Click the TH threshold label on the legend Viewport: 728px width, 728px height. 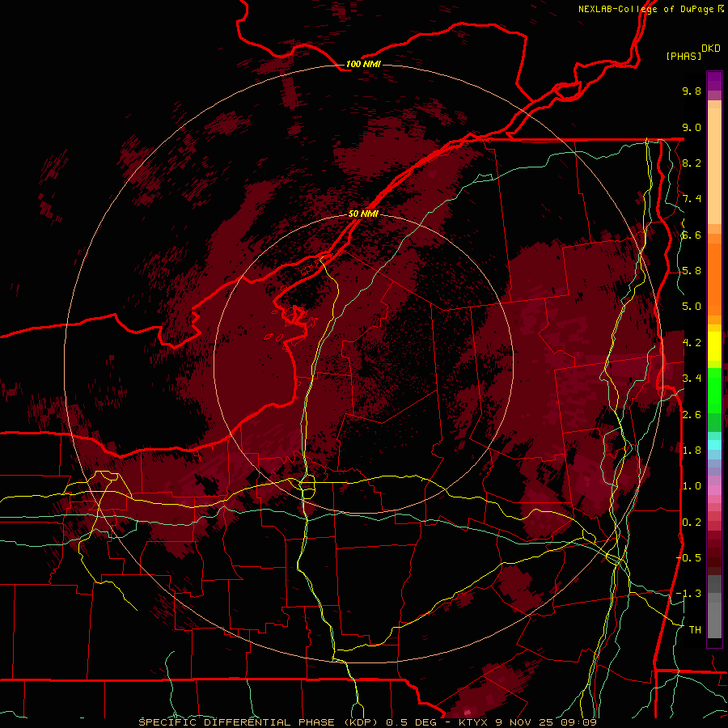point(695,630)
